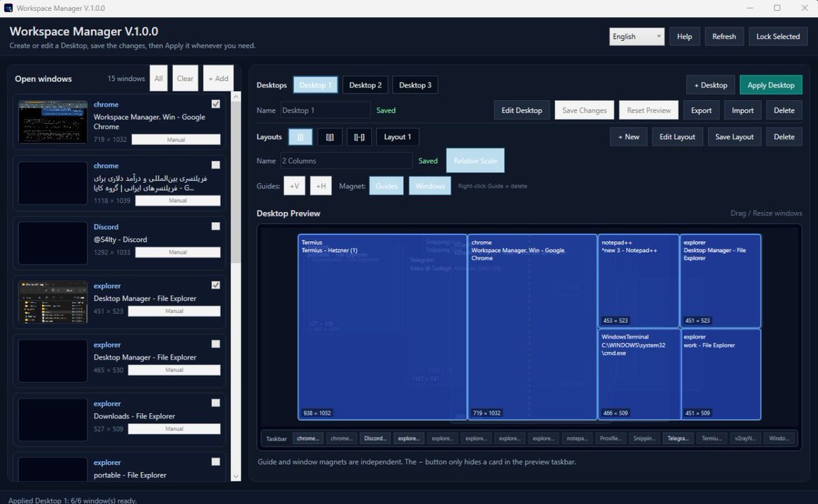
Task: Select the Termius window in Desktop Preview
Action: pos(382,327)
